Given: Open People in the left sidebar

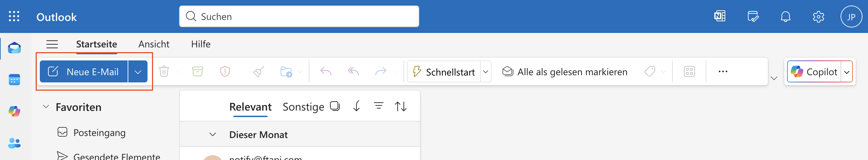Looking at the screenshot, I should pyautogui.click(x=14, y=143).
